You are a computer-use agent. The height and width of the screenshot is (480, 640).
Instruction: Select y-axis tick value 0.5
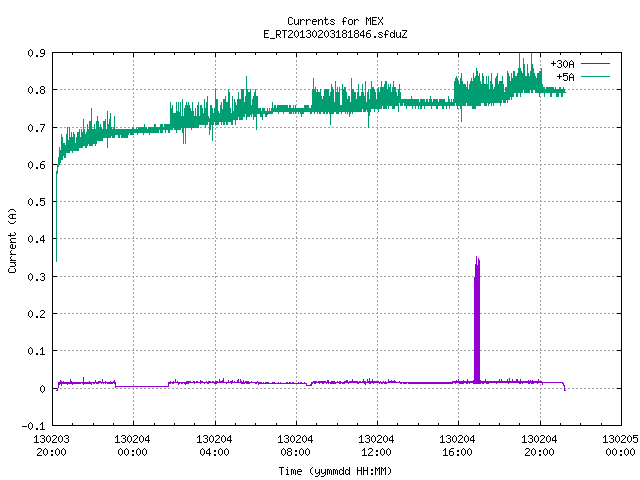coord(36,202)
